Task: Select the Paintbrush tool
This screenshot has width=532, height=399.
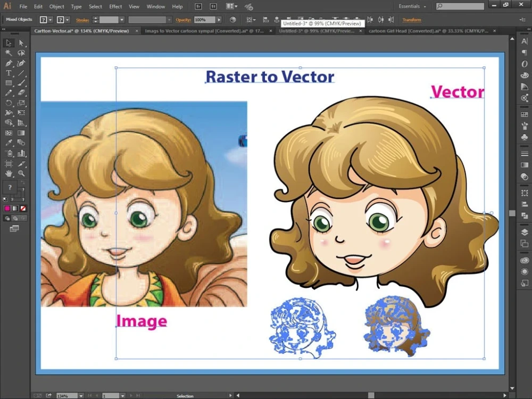Action: (x=21, y=83)
